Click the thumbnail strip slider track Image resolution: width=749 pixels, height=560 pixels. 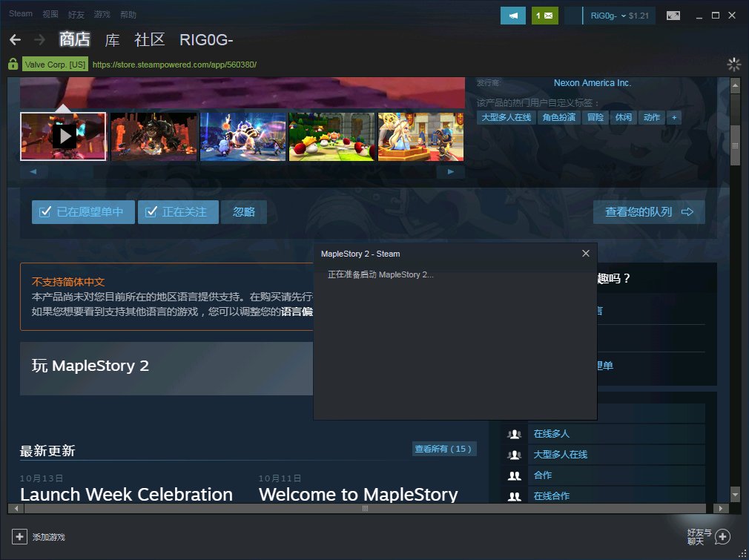(x=242, y=171)
